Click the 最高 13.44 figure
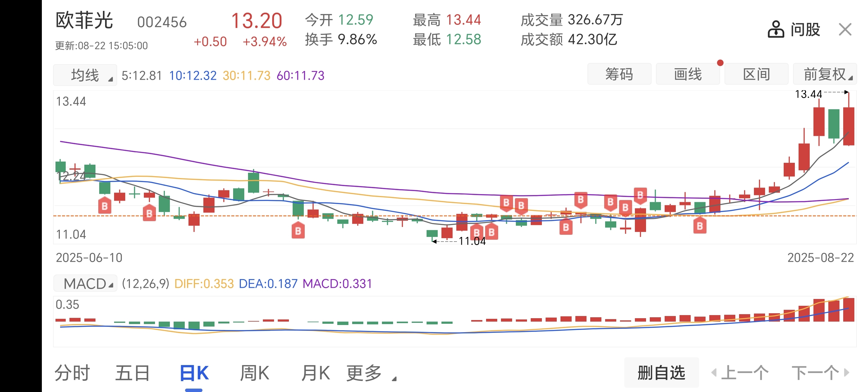868x392 pixels. pyautogui.click(x=447, y=20)
